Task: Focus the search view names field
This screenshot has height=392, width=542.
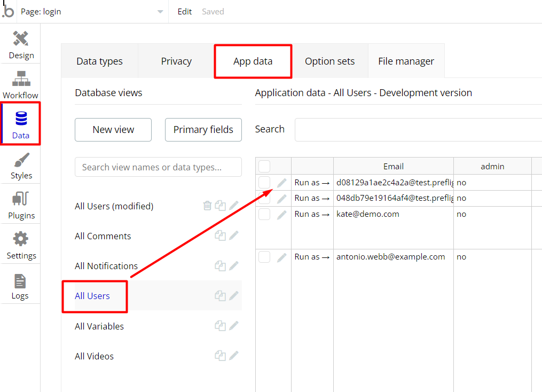Action: coord(158,167)
